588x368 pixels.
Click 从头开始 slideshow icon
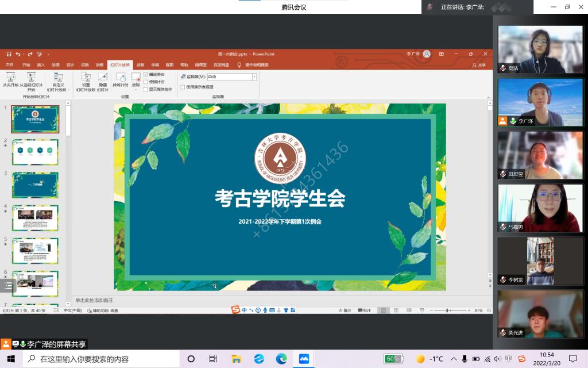tap(10, 77)
